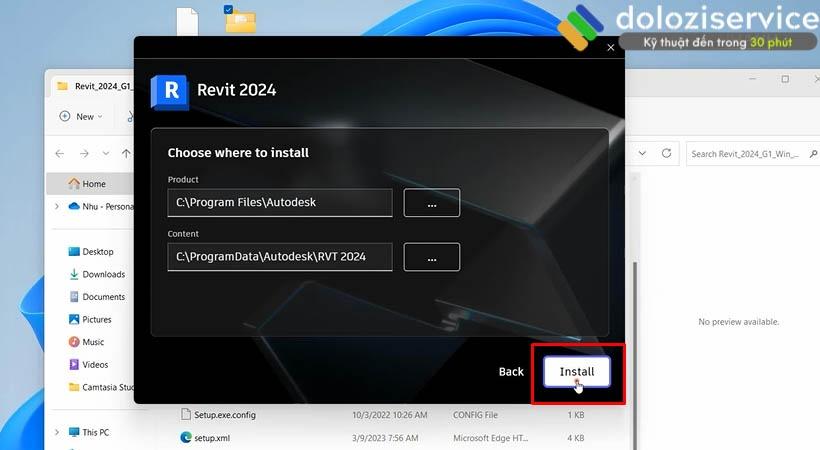Expand the address bar history dropdown
820x450 pixels.
coord(641,154)
